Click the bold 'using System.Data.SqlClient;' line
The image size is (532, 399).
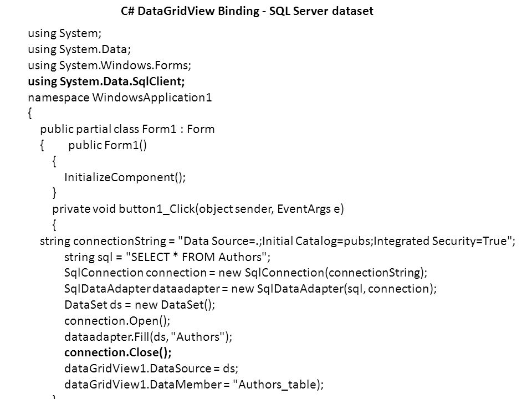click(106, 81)
